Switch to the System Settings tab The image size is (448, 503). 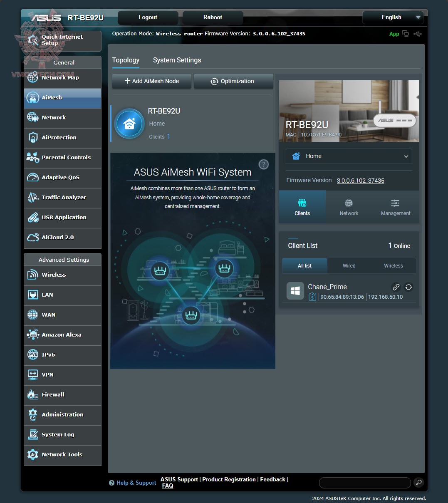coord(177,60)
